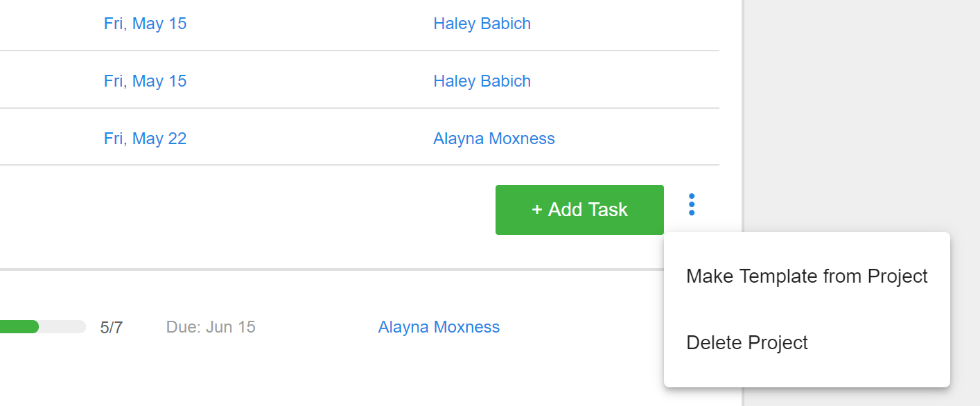Select the Due: Jun 15 label

211,327
